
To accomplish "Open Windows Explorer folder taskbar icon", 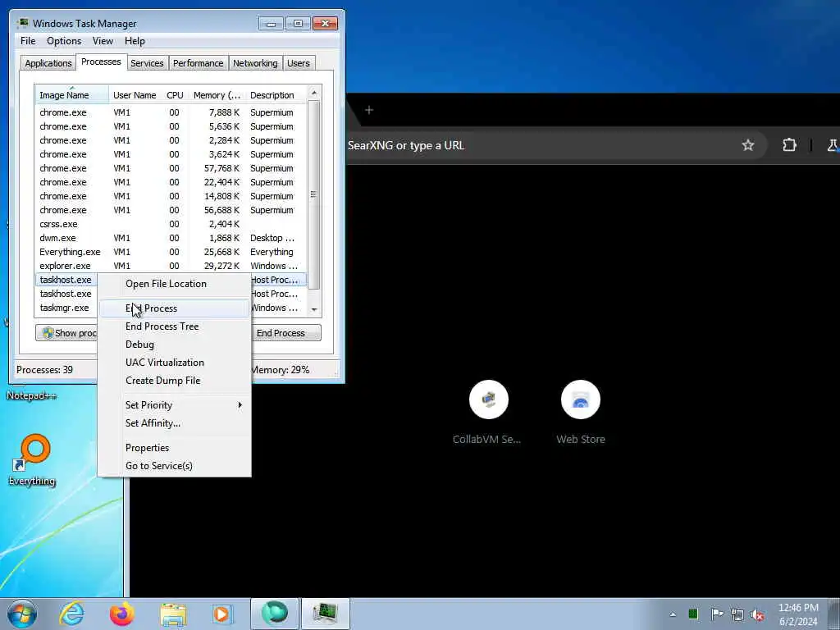I will point(173,614).
